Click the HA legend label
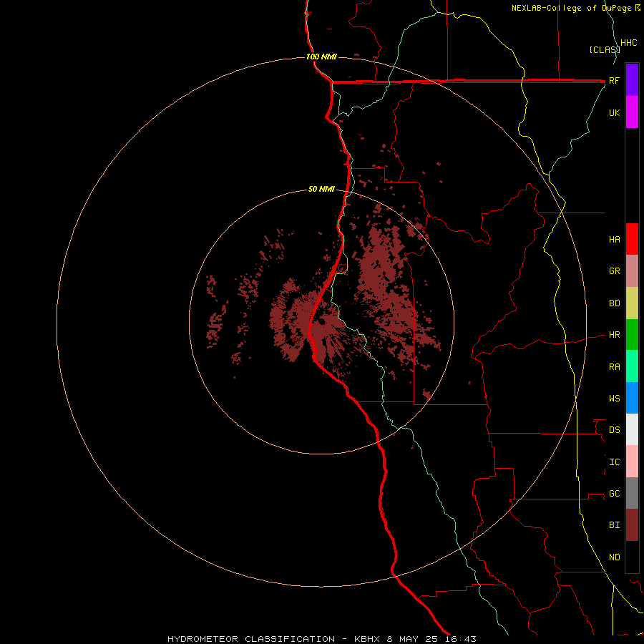Viewport: 644px width, 644px height. point(615,240)
